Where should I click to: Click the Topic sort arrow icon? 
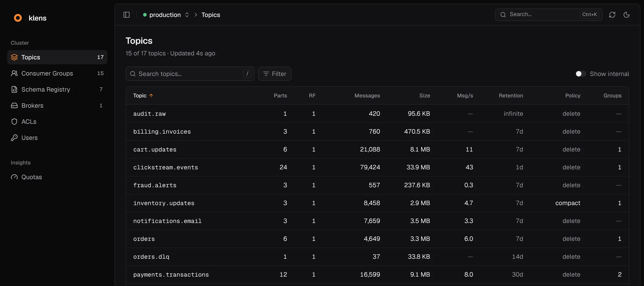151,96
